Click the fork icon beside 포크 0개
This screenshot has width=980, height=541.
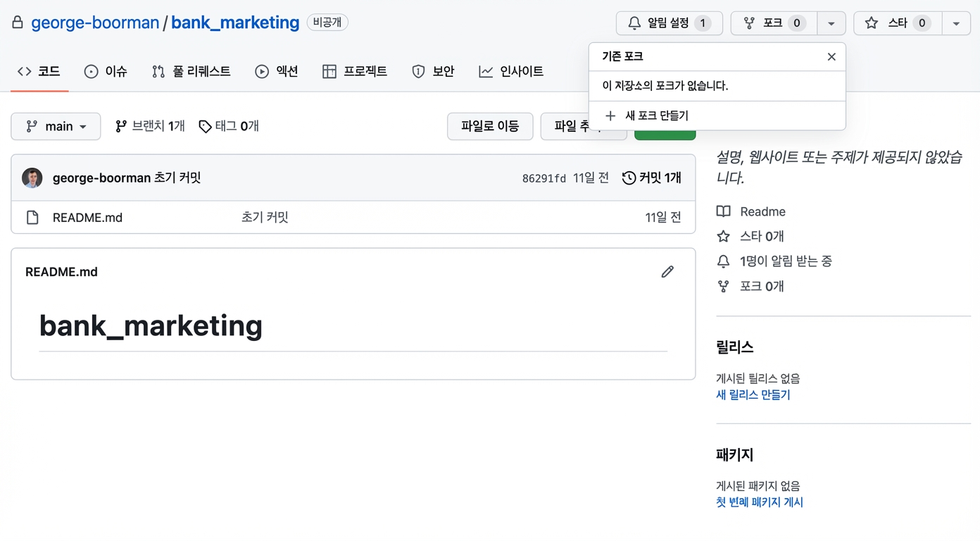[723, 286]
